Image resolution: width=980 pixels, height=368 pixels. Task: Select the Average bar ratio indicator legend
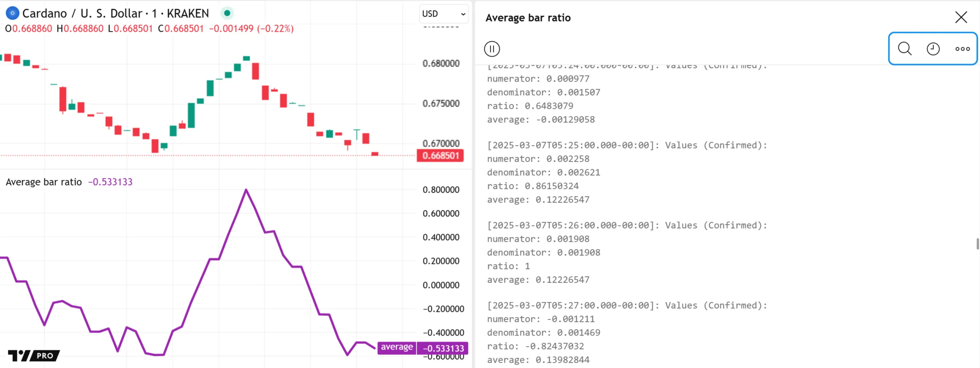point(44,182)
